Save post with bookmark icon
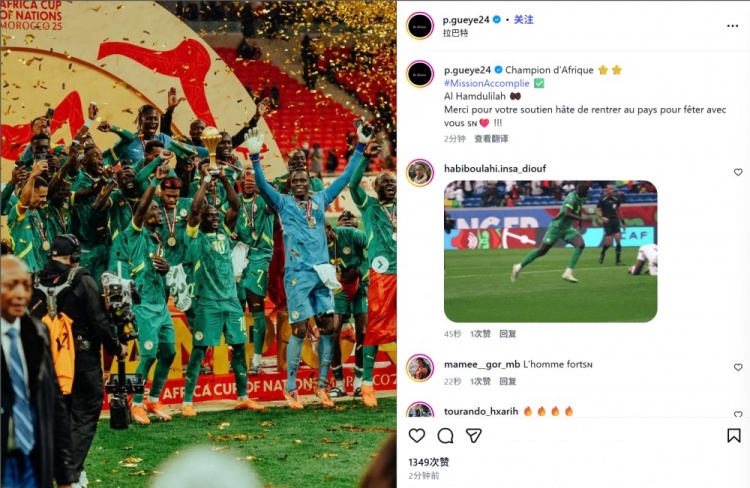This screenshot has height=488, width=750. [734, 435]
